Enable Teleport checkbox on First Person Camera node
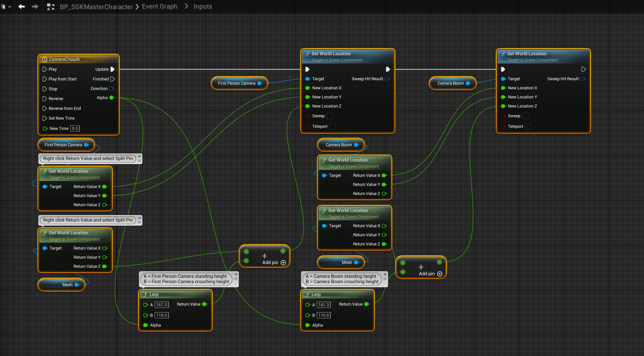 [332, 126]
